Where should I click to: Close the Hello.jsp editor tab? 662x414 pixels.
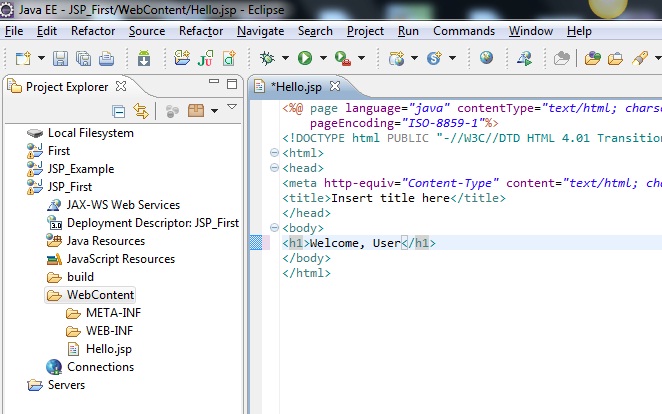click(x=335, y=86)
